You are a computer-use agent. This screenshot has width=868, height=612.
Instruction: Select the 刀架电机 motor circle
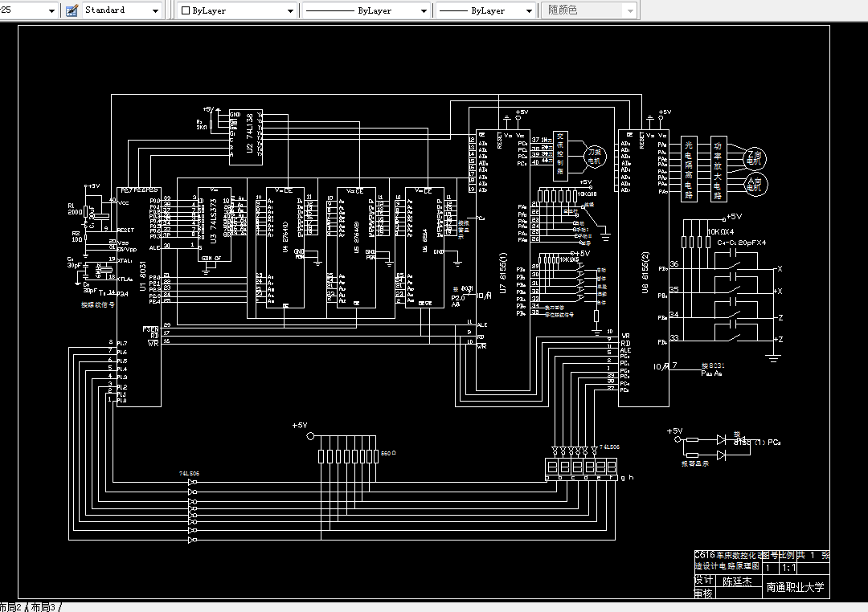tap(594, 157)
